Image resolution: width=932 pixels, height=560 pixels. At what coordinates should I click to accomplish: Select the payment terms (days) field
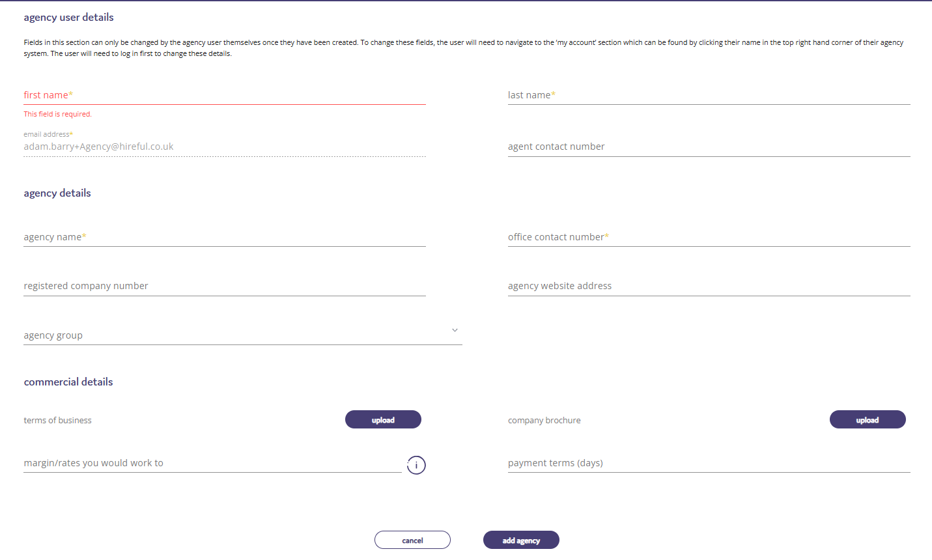click(709, 463)
